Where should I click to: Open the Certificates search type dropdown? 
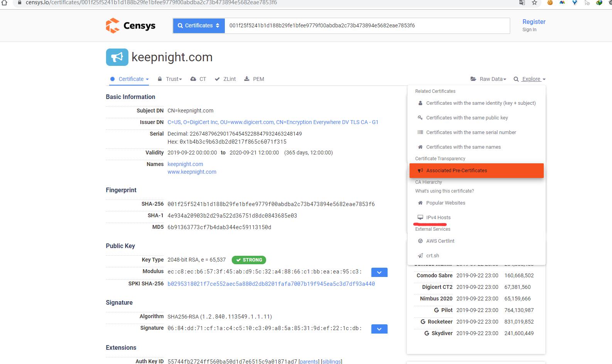(199, 25)
